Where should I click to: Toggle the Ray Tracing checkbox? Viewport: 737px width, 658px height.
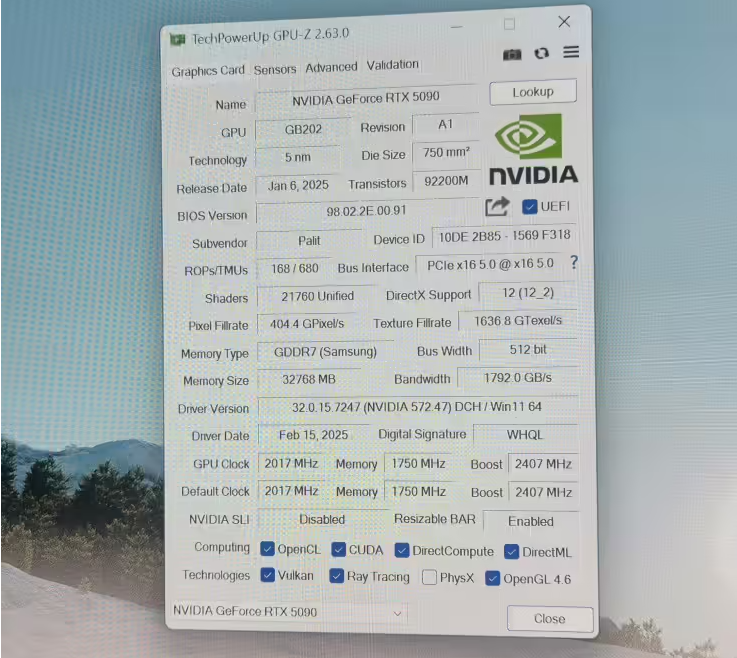pos(337,576)
